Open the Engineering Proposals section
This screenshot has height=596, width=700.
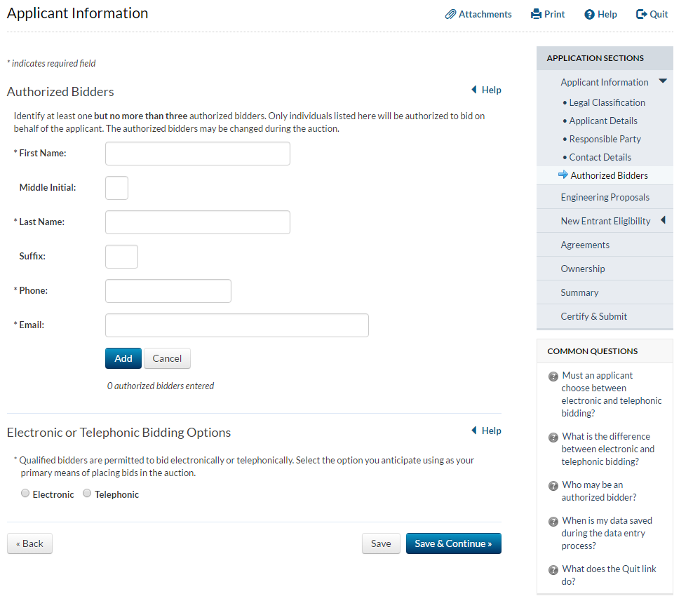click(x=605, y=197)
